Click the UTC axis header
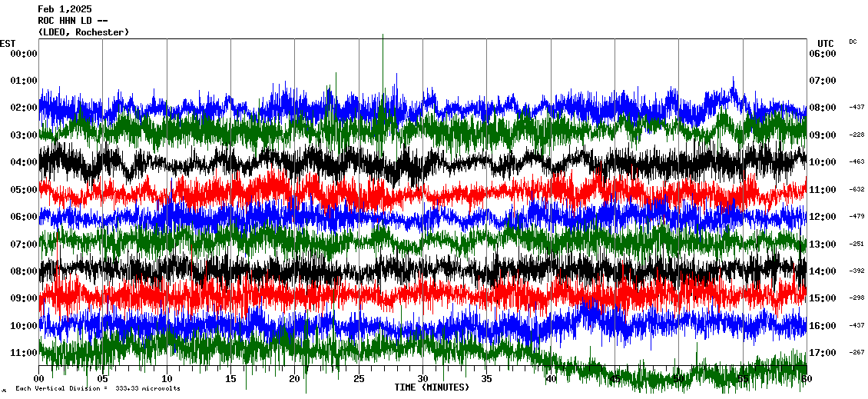The width and height of the screenshot is (868, 399). [x=825, y=43]
